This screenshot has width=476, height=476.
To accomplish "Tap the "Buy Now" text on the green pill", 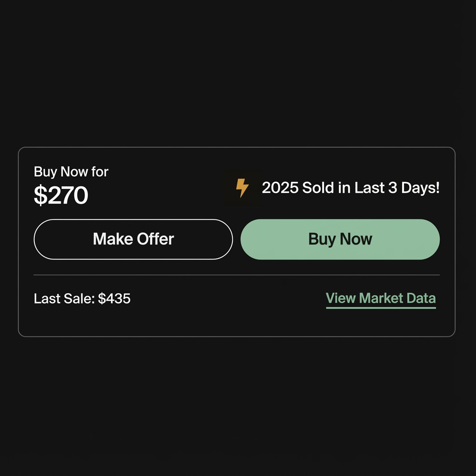I will point(340,239).
